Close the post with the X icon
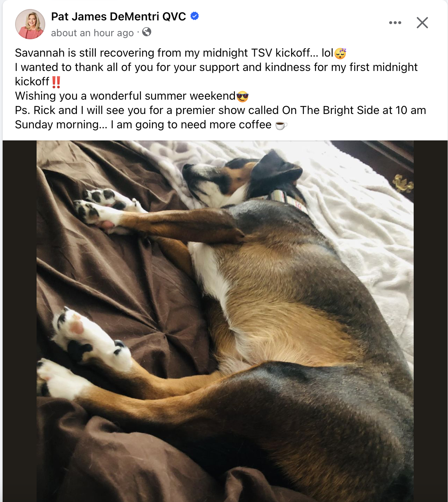The height and width of the screenshot is (502, 448). (x=422, y=23)
